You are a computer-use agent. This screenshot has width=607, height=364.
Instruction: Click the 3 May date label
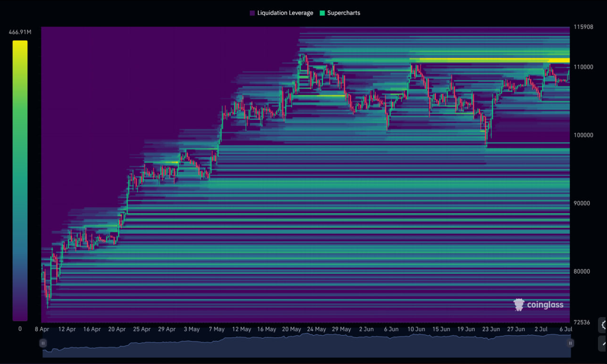tap(191, 329)
